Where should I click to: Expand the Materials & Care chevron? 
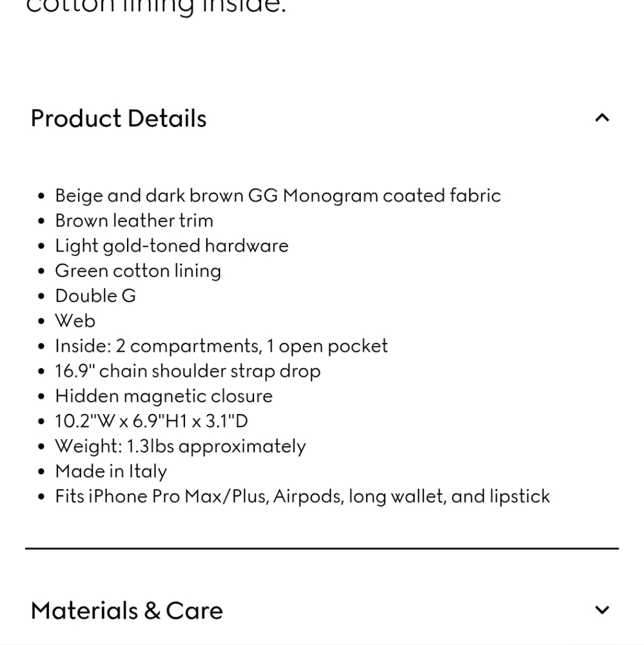(602, 610)
